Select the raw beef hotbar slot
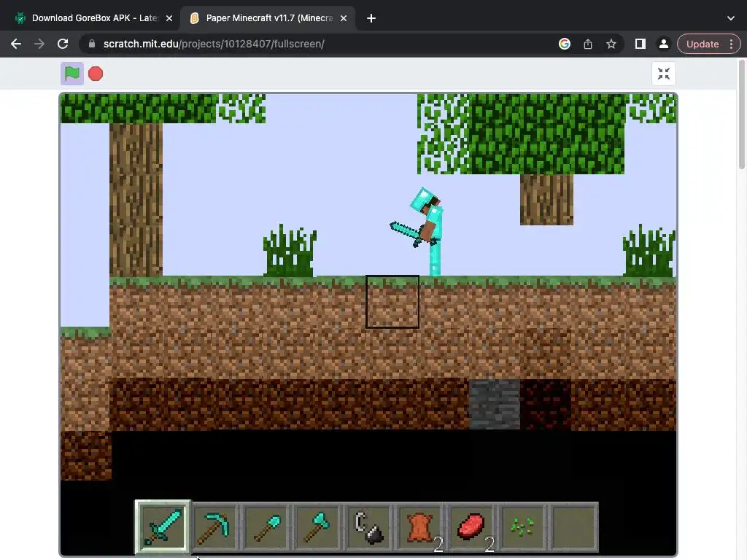Image resolution: width=747 pixels, height=560 pixels. [x=472, y=527]
